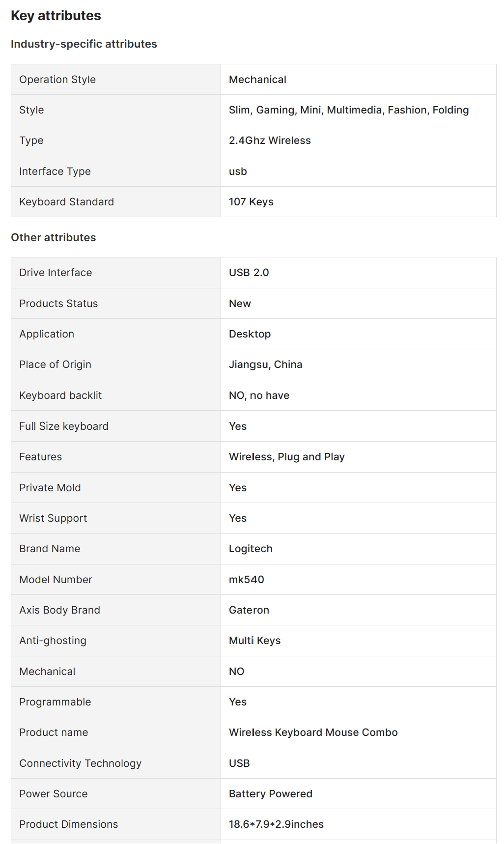Image resolution: width=504 pixels, height=844 pixels.
Task: Select the 107 Keys value
Action: click(x=251, y=202)
